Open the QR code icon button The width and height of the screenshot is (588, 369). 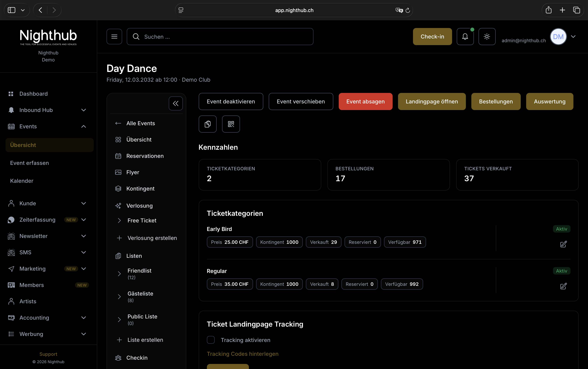coord(231,124)
